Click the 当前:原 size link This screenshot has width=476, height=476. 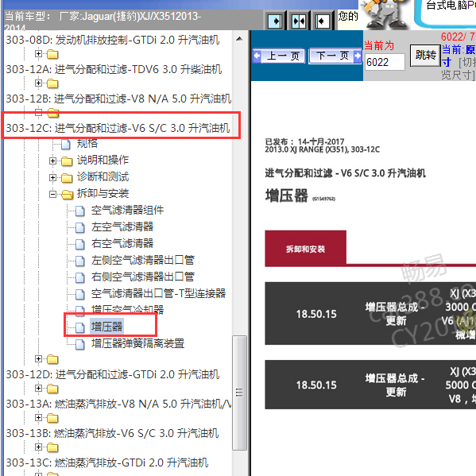click(459, 56)
